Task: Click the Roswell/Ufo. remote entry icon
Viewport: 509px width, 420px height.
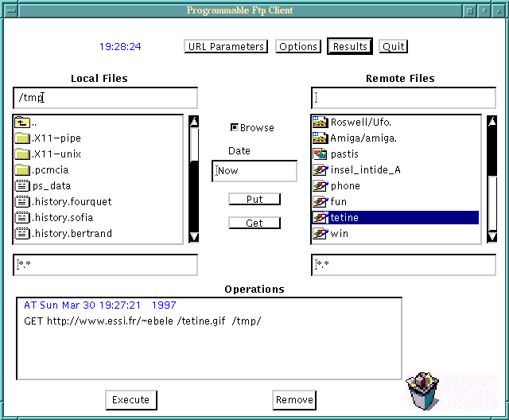Action: click(x=321, y=122)
